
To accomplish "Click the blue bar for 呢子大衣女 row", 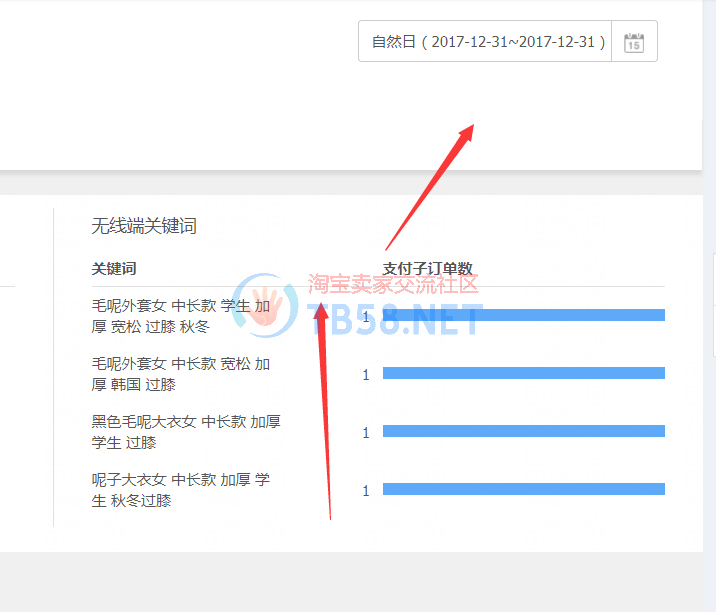I will [x=523, y=490].
